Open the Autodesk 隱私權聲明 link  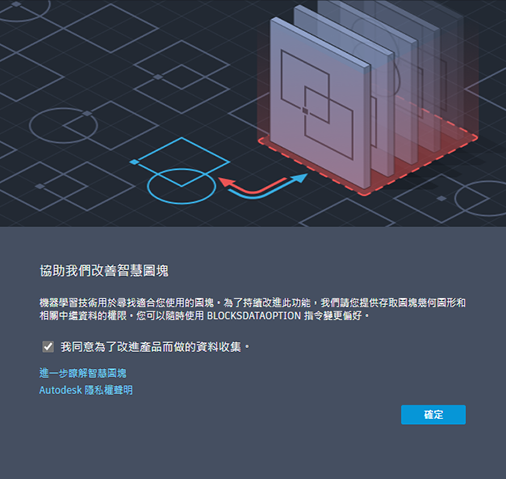(x=86, y=390)
